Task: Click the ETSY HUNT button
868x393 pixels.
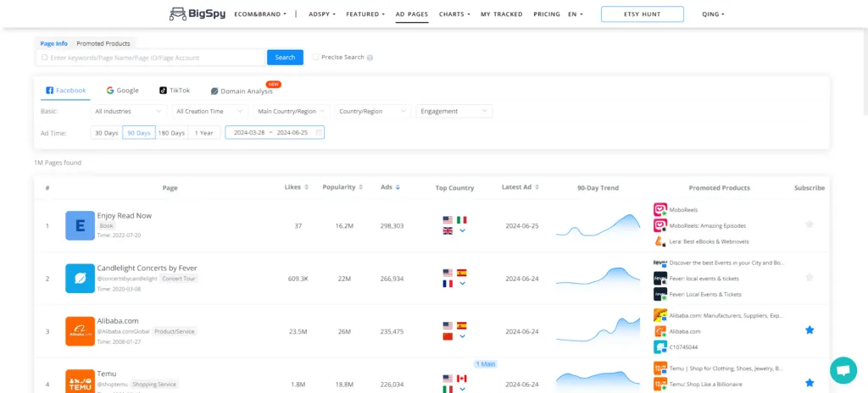Action: tap(643, 14)
